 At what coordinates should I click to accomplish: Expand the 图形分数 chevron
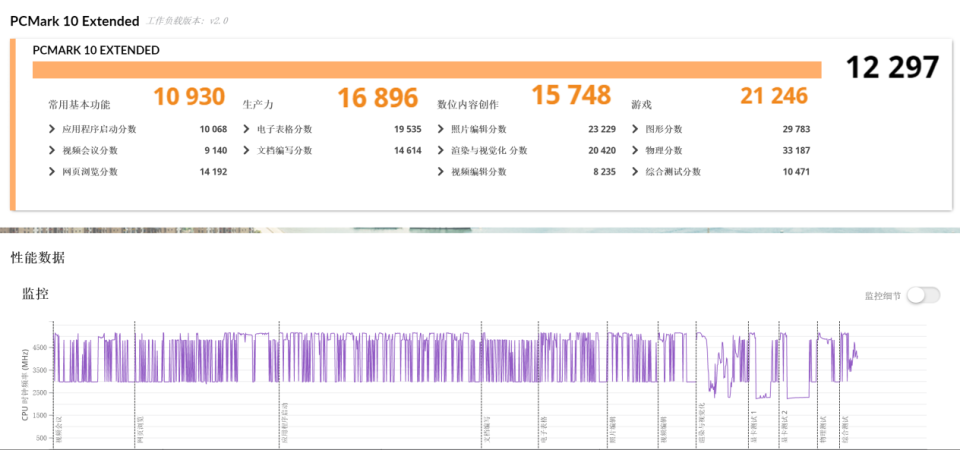click(635, 129)
